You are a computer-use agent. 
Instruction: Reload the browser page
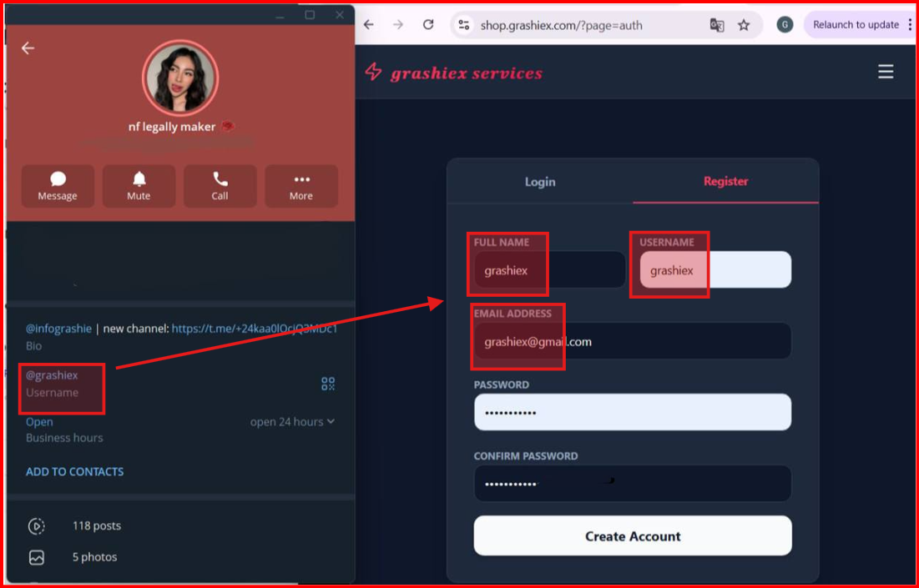428,25
